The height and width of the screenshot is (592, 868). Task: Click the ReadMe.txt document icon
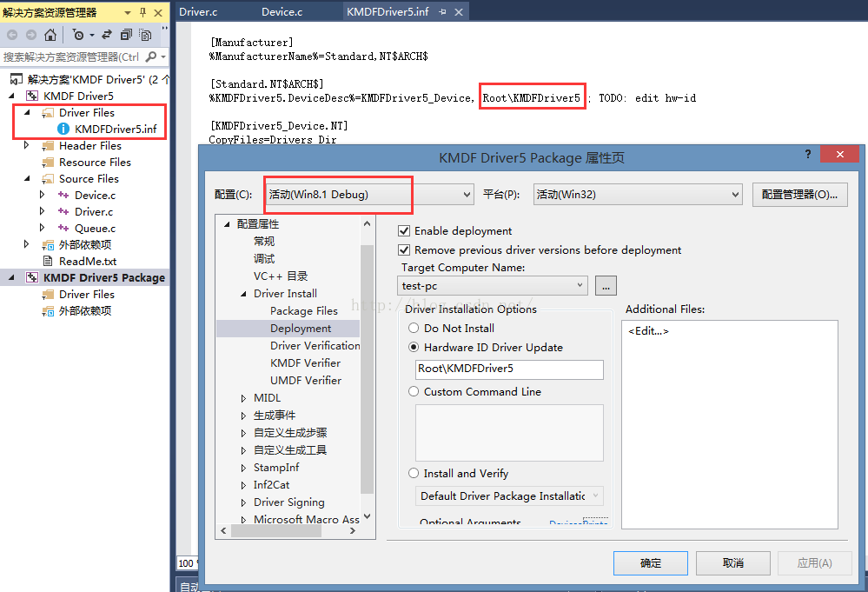pos(48,261)
